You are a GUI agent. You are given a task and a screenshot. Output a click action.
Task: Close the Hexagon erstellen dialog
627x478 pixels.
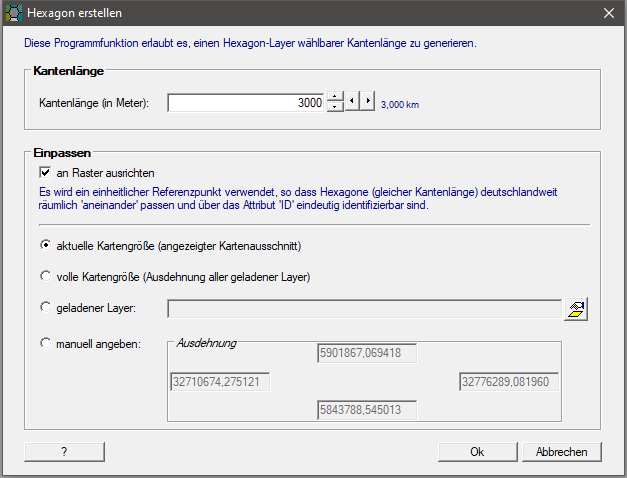(x=609, y=13)
